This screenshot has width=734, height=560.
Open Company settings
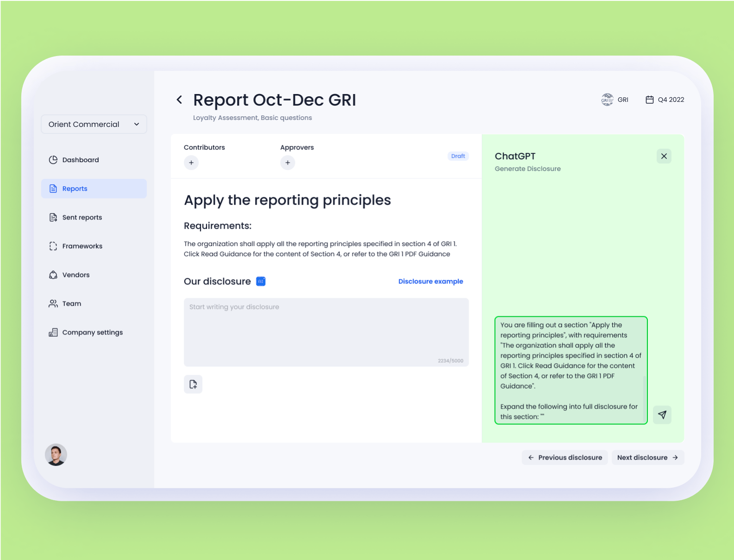(94, 332)
